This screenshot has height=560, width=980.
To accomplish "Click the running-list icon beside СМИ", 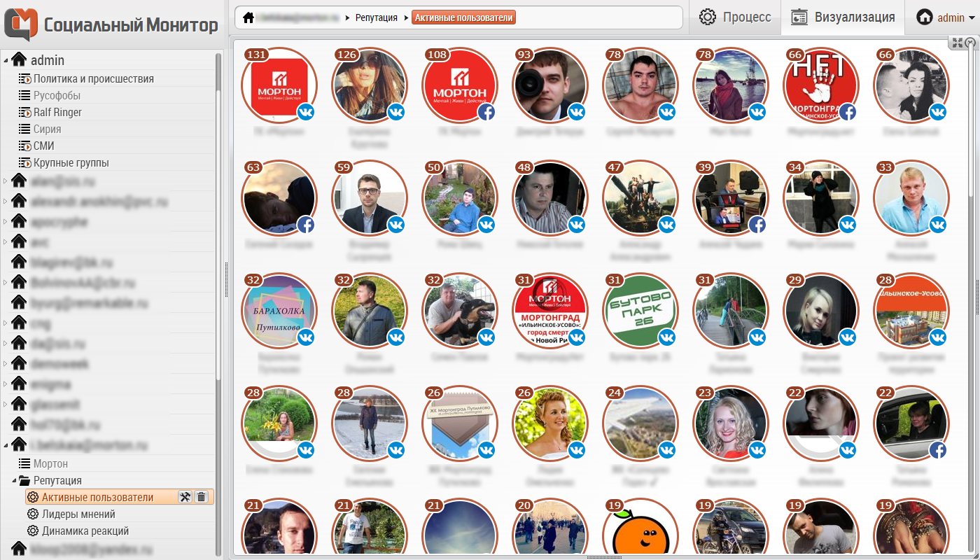I will (x=24, y=146).
